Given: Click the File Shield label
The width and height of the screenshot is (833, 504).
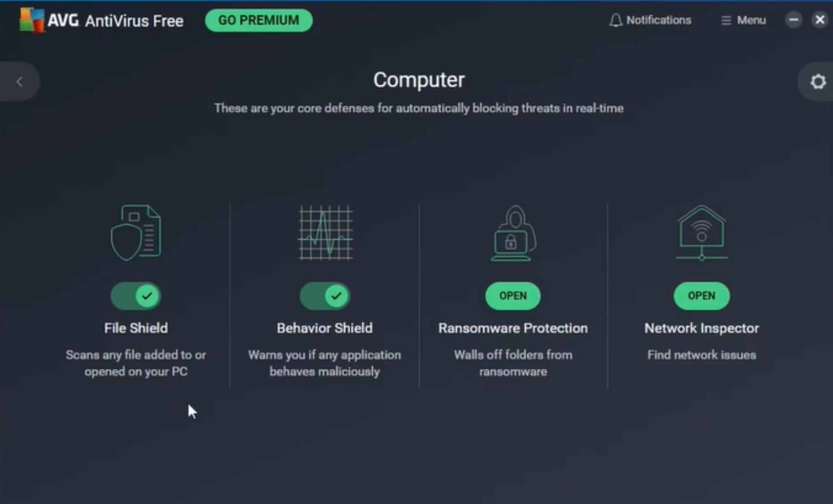Looking at the screenshot, I should pyautogui.click(x=136, y=328).
